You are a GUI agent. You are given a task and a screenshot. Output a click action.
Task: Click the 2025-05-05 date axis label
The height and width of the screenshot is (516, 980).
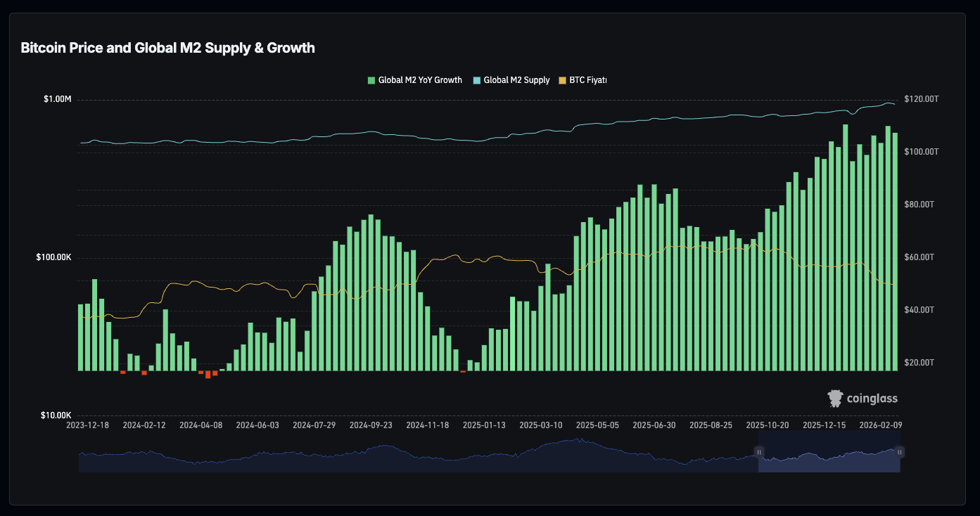(x=597, y=426)
